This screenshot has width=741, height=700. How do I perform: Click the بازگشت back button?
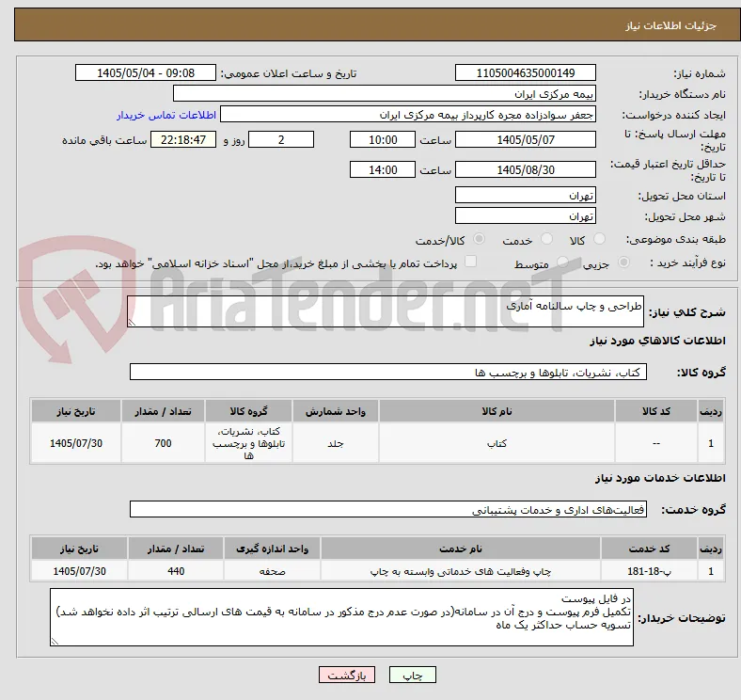(x=347, y=675)
